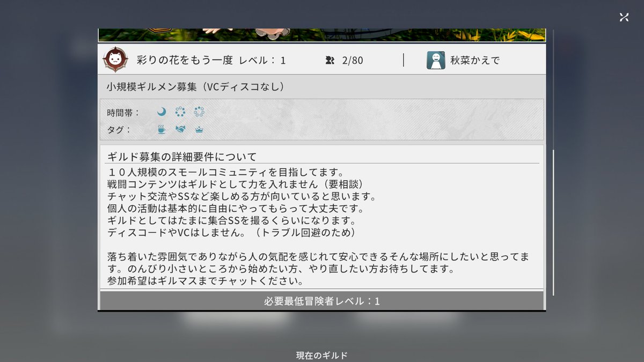Click the fullscreen toggle icon top right
The image size is (644, 362).
click(624, 17)
